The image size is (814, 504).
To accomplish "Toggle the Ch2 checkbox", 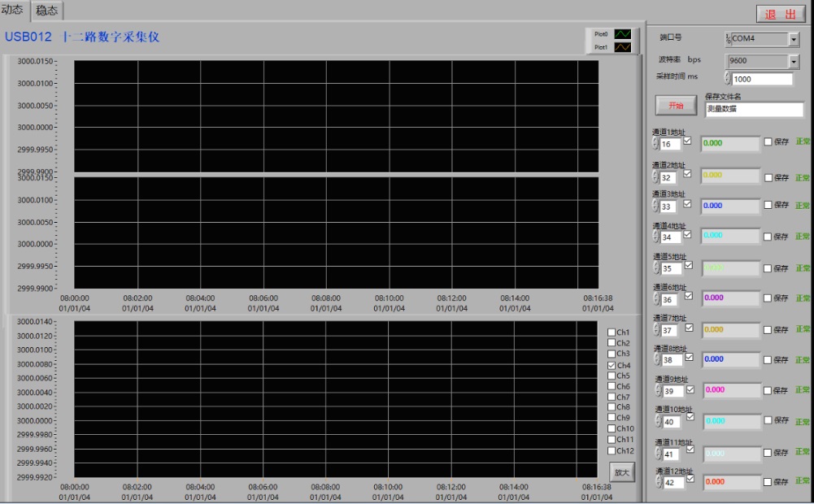I will click(612, 342).
